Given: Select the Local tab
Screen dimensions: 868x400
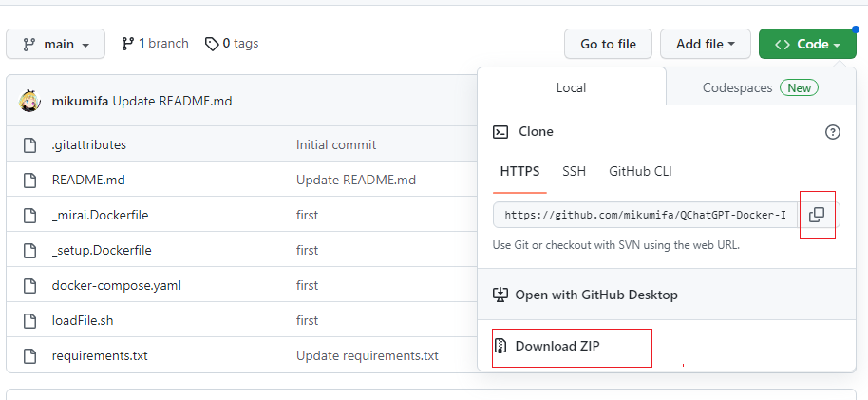Looking at the screenshot, I should coord(571,87).
